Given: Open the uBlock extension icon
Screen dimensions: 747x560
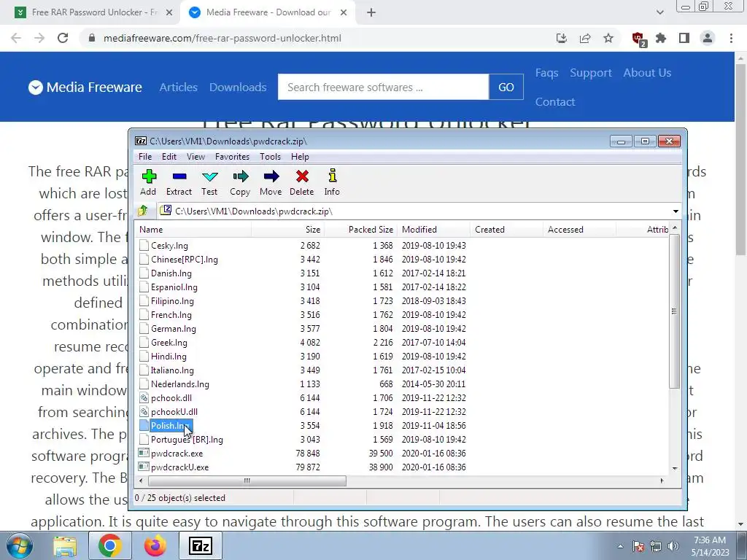Looking at the screenshot, I should [x=638, y=39].
